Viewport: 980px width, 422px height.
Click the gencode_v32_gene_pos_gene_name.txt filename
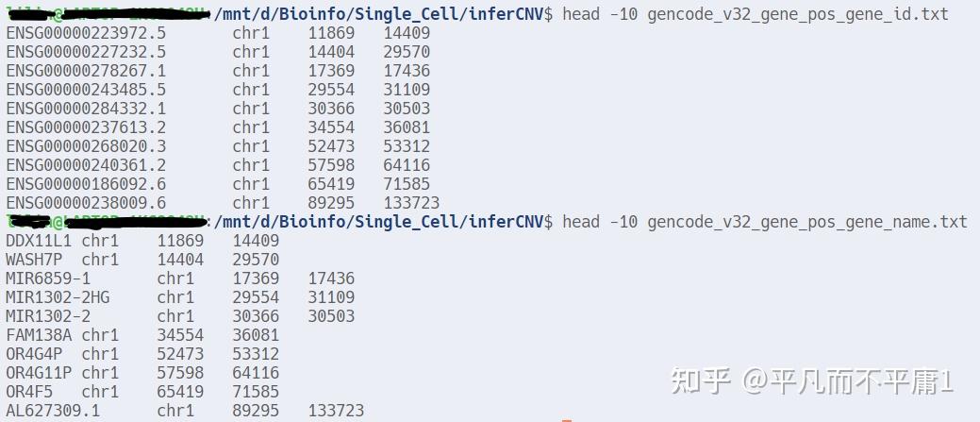807,222
